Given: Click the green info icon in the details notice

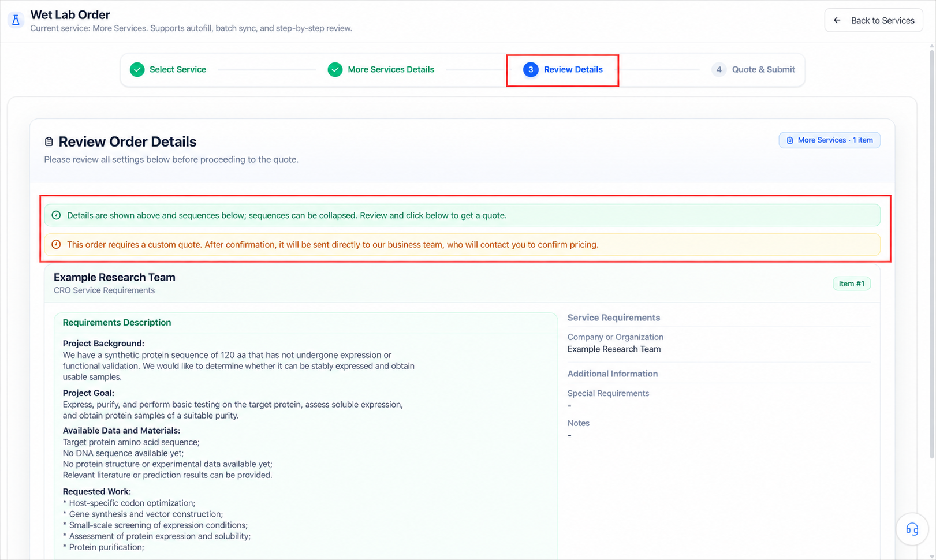Looking at the screenshot, I should (56, 215).
